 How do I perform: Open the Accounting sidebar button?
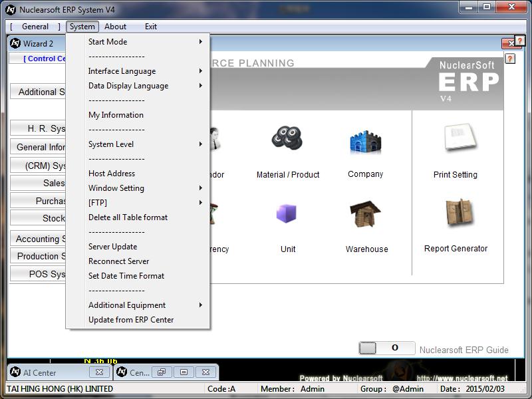click(x=38, y=239)
